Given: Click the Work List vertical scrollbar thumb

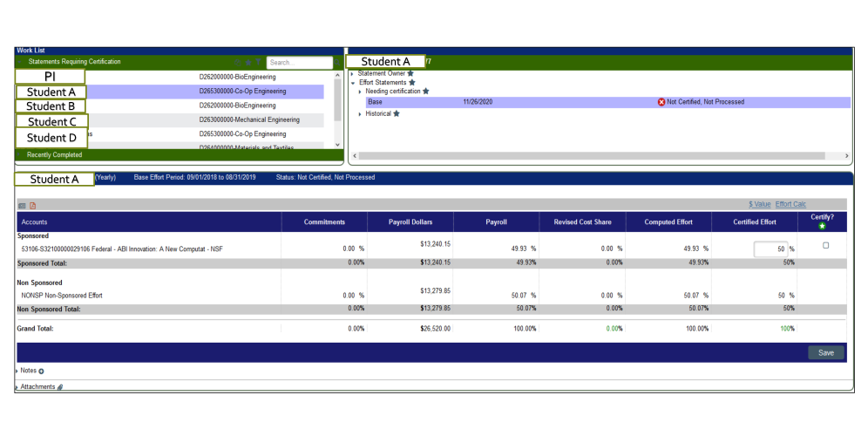Looking at the screenshot, I should (x=337, y=100).
